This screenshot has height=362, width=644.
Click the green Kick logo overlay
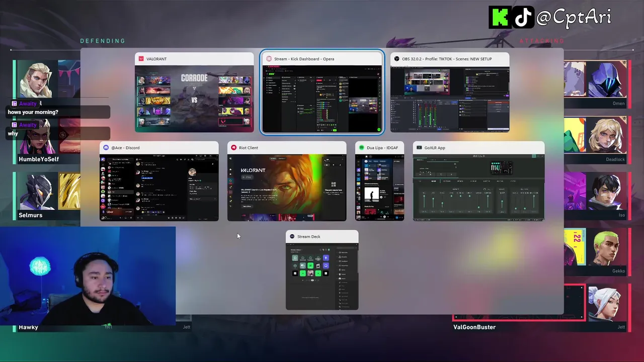click(500, 18)
